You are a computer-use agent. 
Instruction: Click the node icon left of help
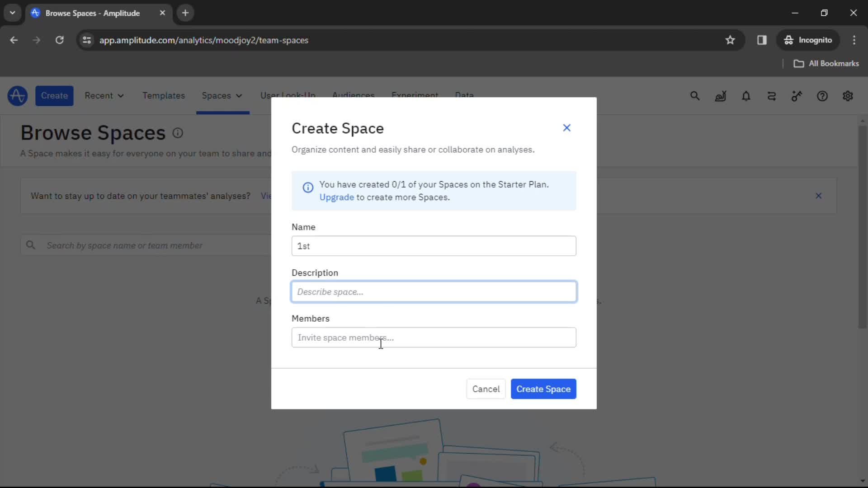pyautogui.click(x=797, y=96)
